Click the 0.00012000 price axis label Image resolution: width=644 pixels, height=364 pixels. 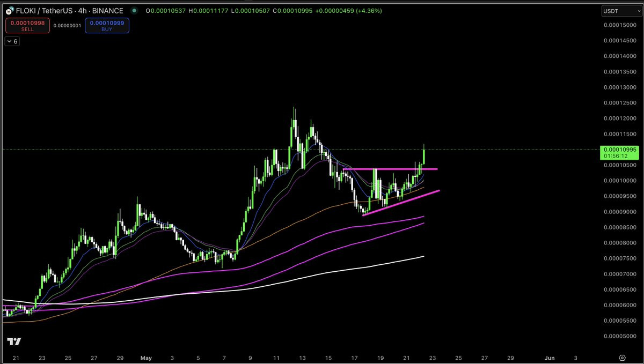tap(620, 118)
